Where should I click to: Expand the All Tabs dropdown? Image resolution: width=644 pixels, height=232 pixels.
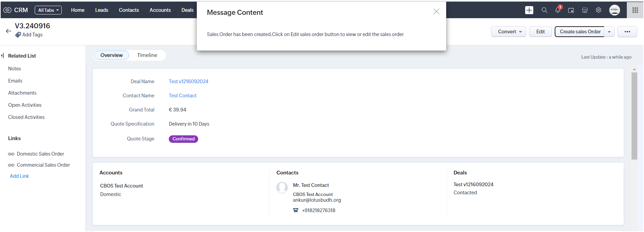pyautogui.click(x=48, y=10)
